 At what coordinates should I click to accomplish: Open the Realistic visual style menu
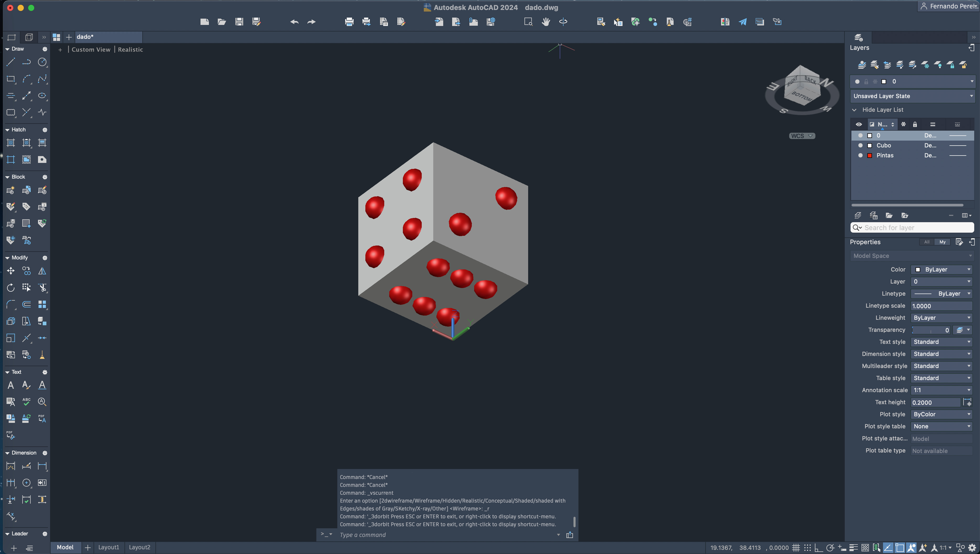[x=131, y=50]
